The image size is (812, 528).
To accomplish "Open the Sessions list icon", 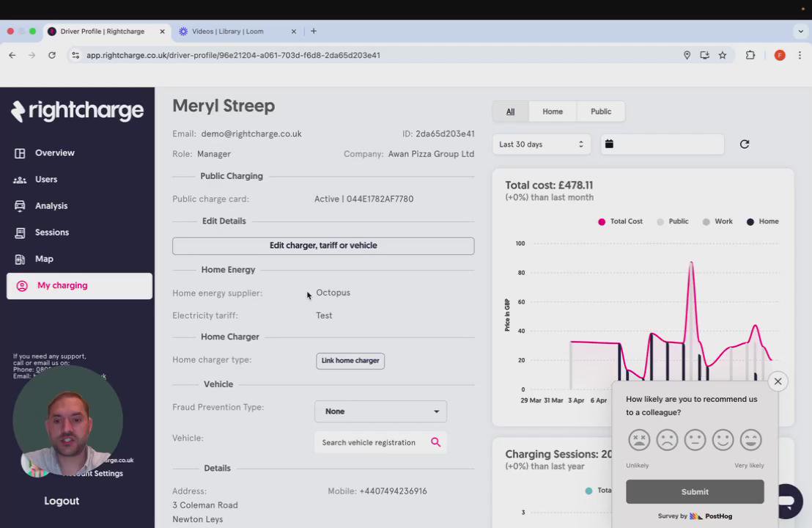I will point(20,232).
